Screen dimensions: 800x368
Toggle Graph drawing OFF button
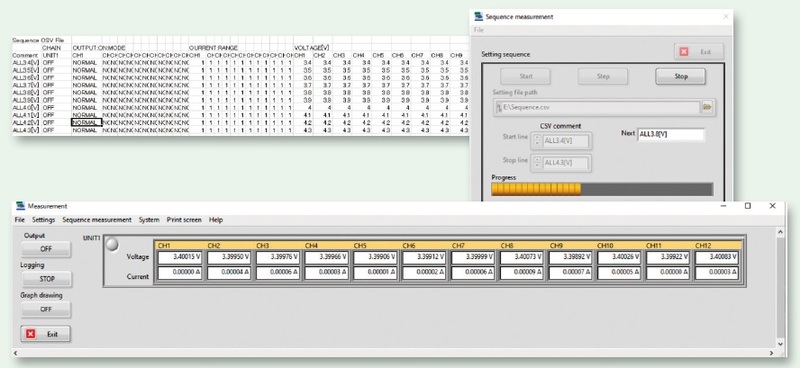pyautogui.click(x=46, y=309)
